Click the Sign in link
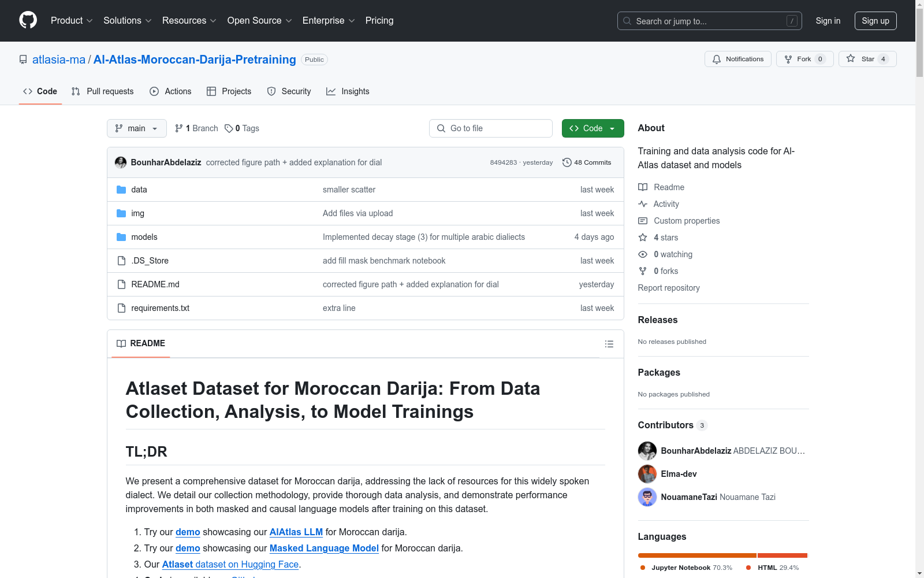This screenshot has height=578, width=924. [828, 21]
